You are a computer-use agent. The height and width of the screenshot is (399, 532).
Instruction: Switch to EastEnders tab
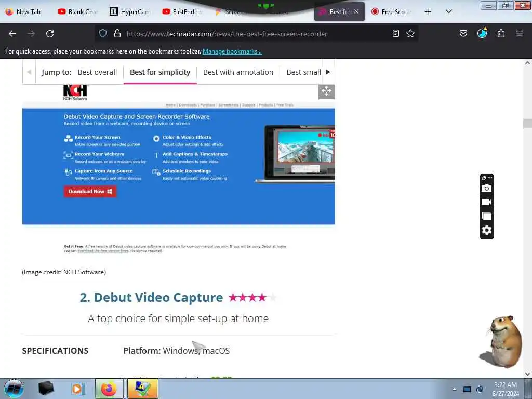point(182,12)
